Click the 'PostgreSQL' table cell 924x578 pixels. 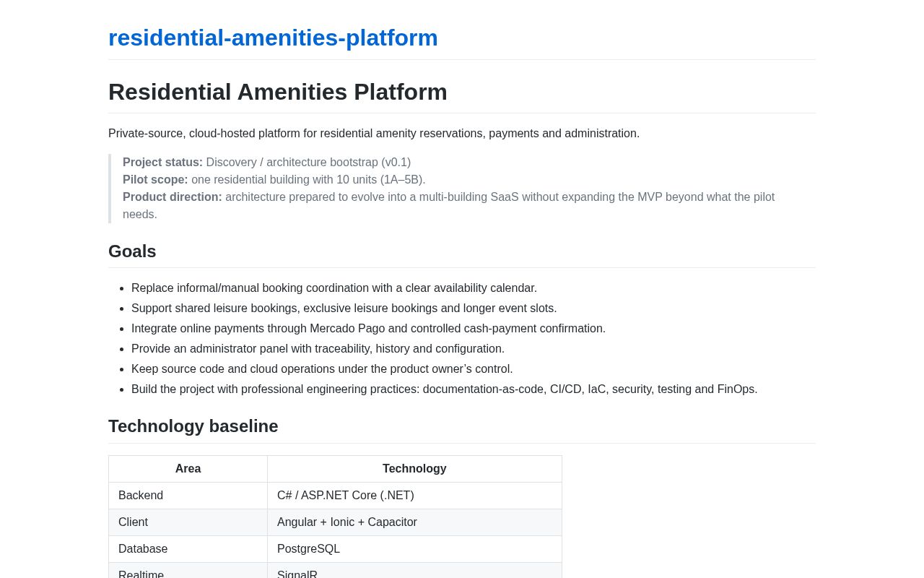[x=414, y=549]
